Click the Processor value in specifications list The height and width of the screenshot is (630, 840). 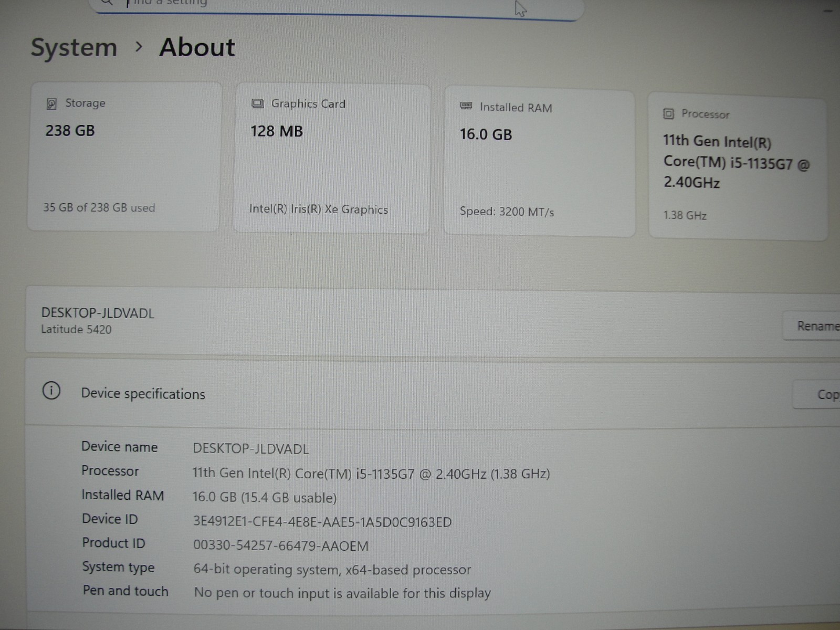point(371,474)
